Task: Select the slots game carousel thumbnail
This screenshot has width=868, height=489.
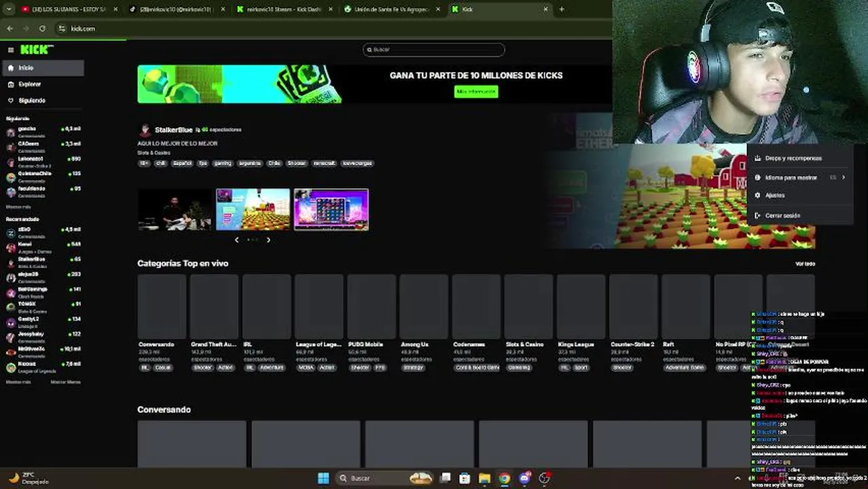Action: [x=331, y=210]
